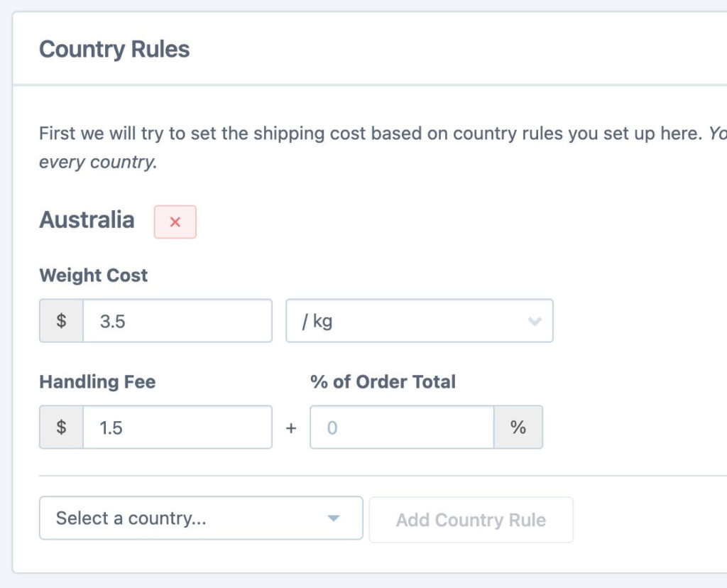Select the Weight Cost label
Image resolution: width=727 pixels, height=588 pixels.
tap(93, 275)
